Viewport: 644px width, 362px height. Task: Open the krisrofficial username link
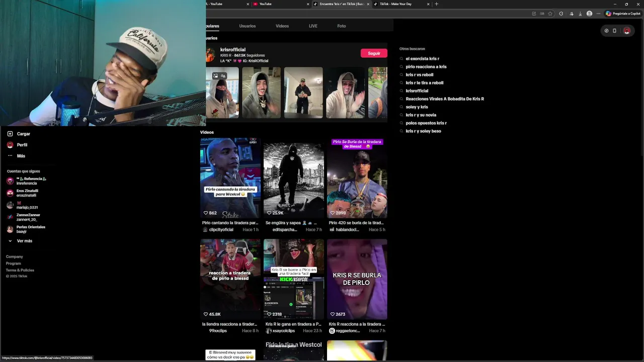point(233,50)
